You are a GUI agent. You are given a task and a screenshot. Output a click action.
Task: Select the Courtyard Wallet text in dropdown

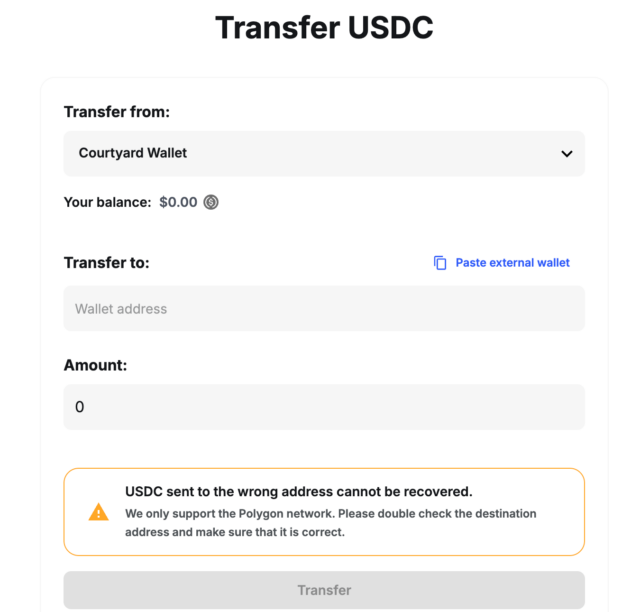(133, 153)
